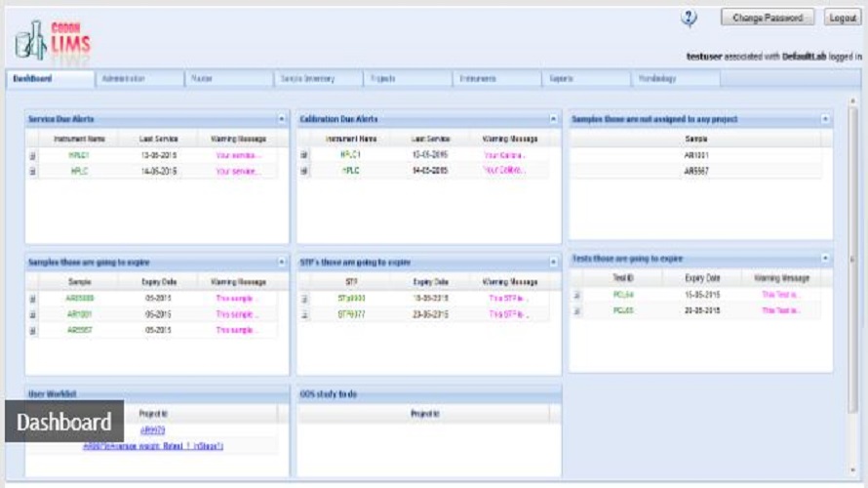The image size is (868, 488).
Task: Open the Reports tab
Action: (x=587, y=79)
